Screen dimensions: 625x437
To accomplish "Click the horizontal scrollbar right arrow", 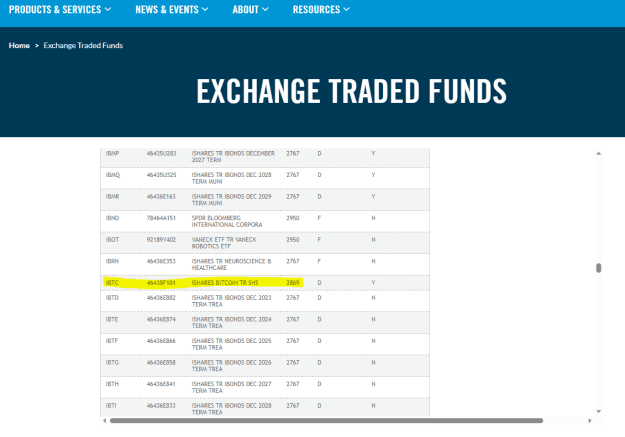I will point(590,421).
